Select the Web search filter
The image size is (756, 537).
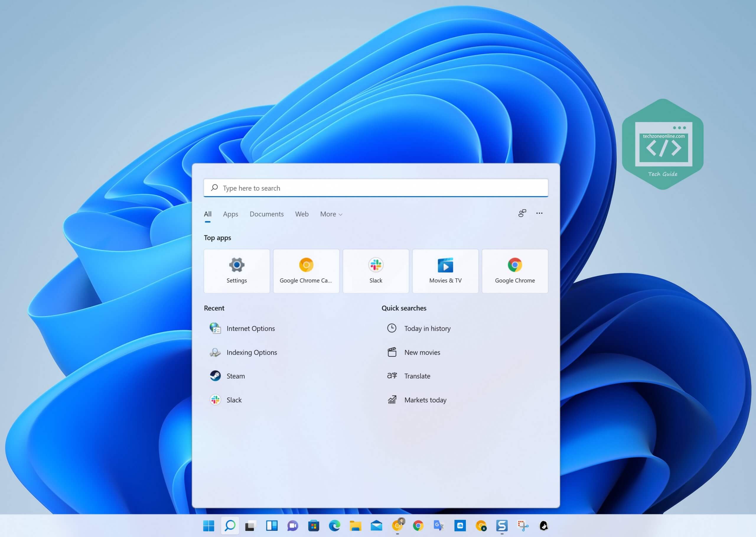coord(302,214)
